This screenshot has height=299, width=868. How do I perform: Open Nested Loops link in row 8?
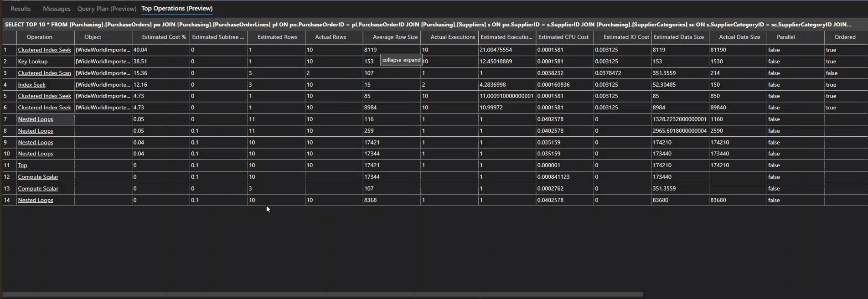[36, 131]
